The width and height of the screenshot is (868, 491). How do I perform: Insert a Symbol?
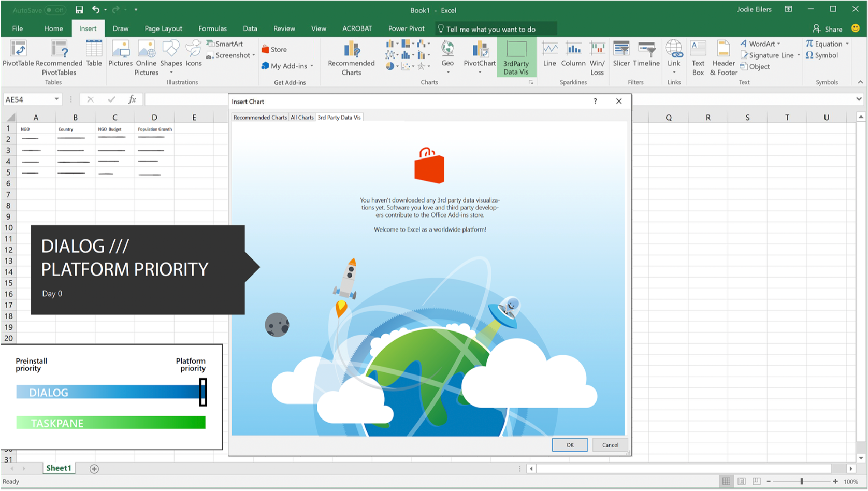[822, 55]
